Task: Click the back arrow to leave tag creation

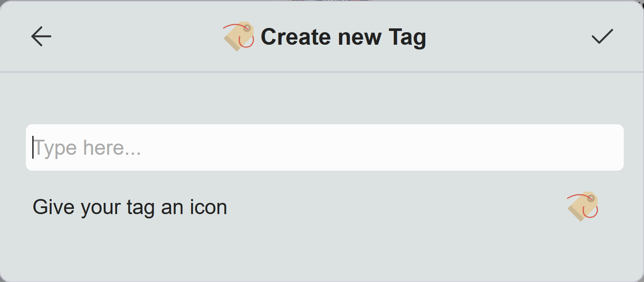Action: pyautogui.click(x=41, y=37)
